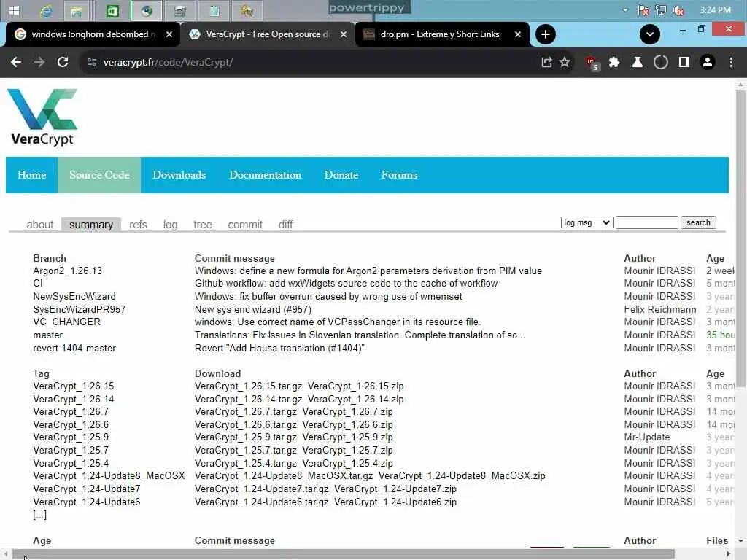Open the revert-1404-master branch
The height and width of the screenshot is (560, 747).
pos(74,348)
